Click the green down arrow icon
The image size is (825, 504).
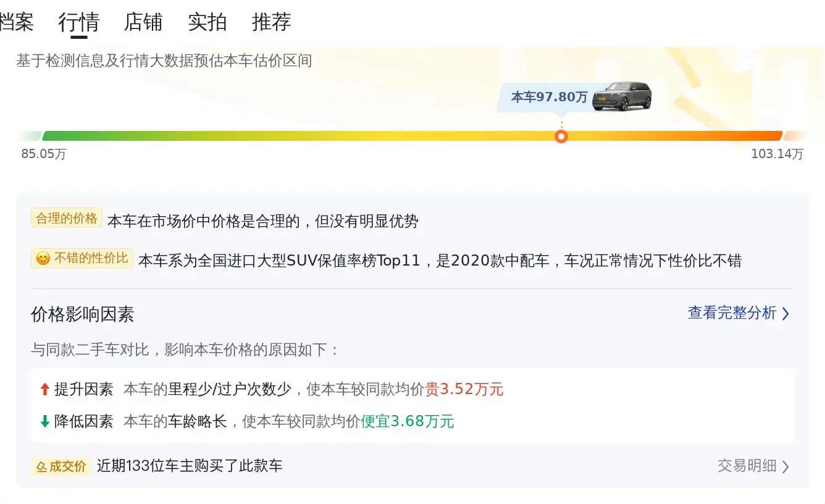(44, 421)
